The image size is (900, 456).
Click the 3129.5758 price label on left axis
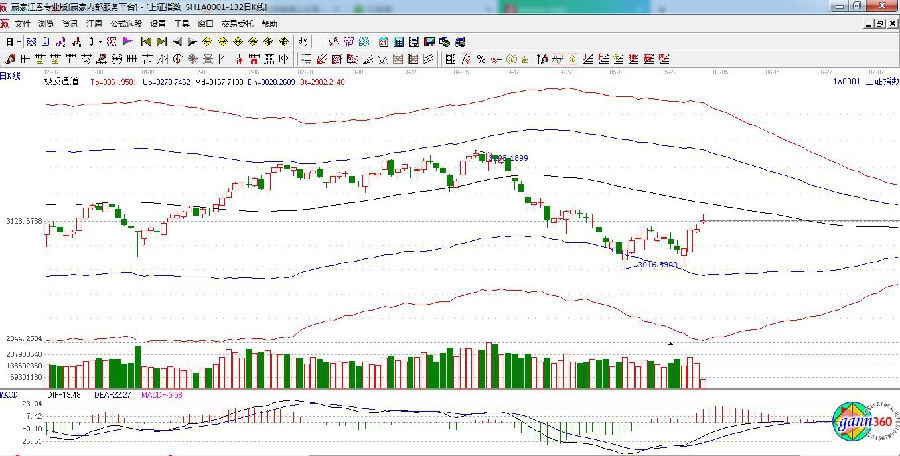(x=21, y=221)
